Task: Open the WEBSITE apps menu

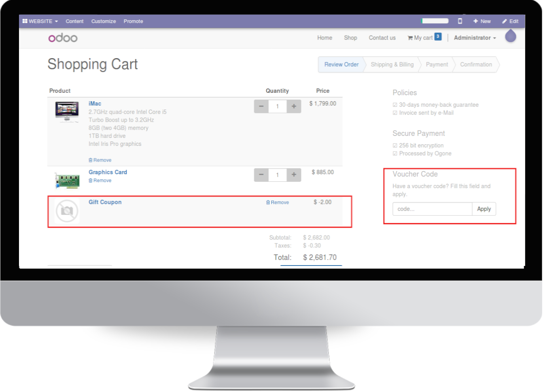Action: (40, 21)
